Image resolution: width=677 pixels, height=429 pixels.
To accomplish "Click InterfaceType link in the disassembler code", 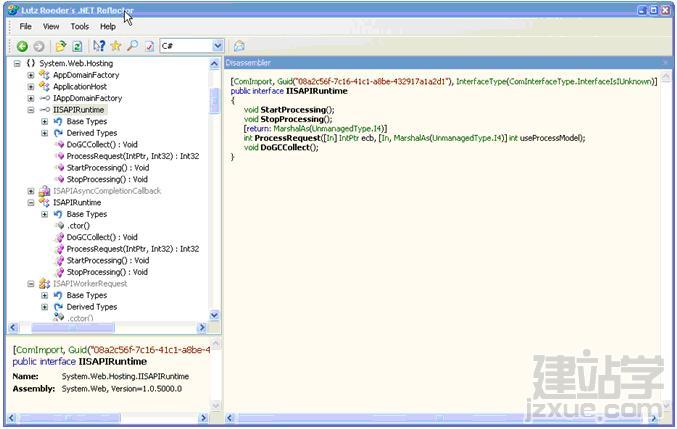I will tap(480, 82).
